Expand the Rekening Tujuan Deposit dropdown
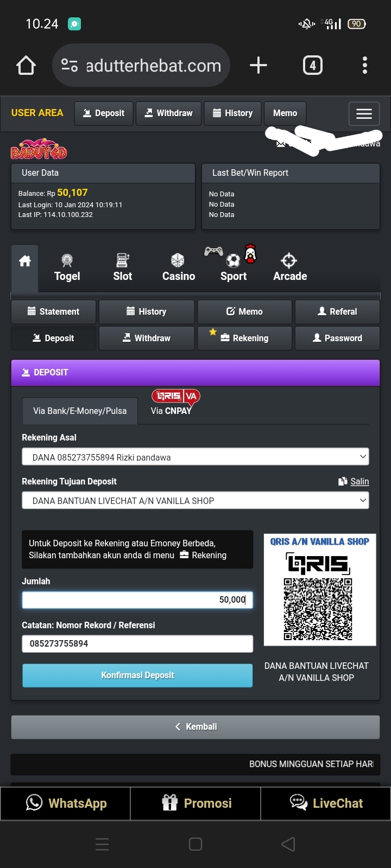The height and width of the screenshot is (868, 391). 195,501
